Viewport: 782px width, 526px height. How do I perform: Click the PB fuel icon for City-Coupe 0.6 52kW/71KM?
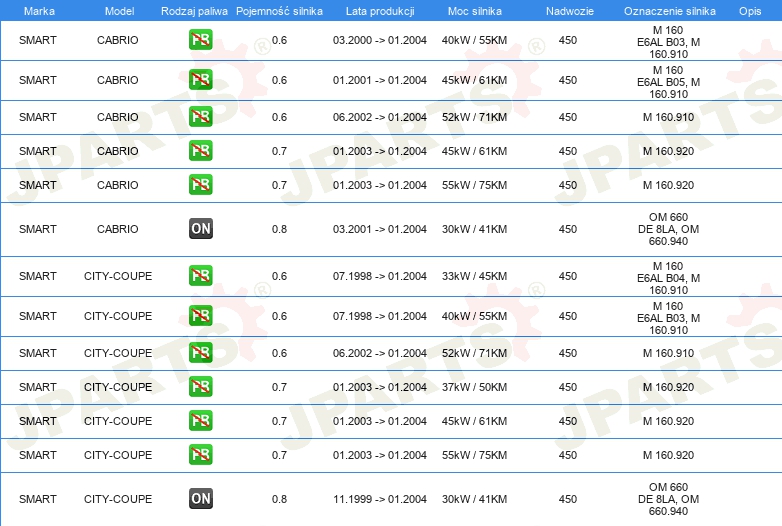click(x=200, y=353)
